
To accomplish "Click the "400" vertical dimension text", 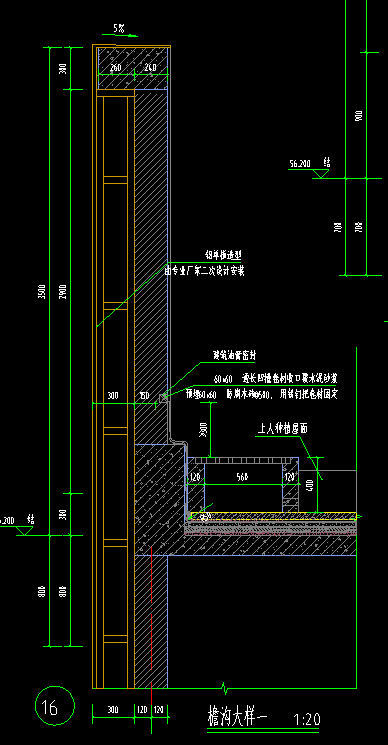I will [x=311, y=486].
